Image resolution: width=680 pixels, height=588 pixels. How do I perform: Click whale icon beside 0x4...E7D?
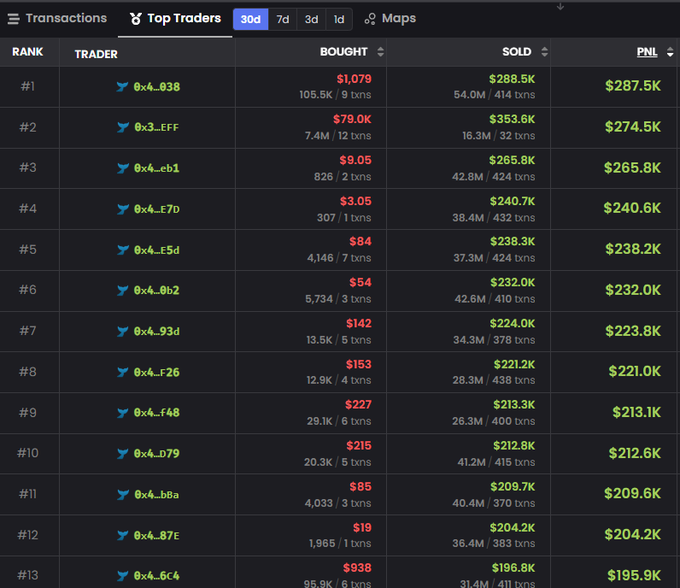(123, 209)
